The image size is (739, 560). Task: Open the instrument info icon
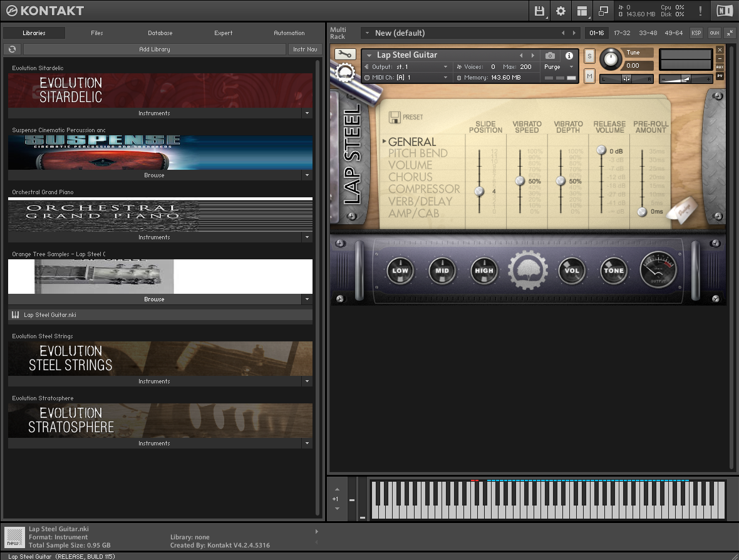569,56
